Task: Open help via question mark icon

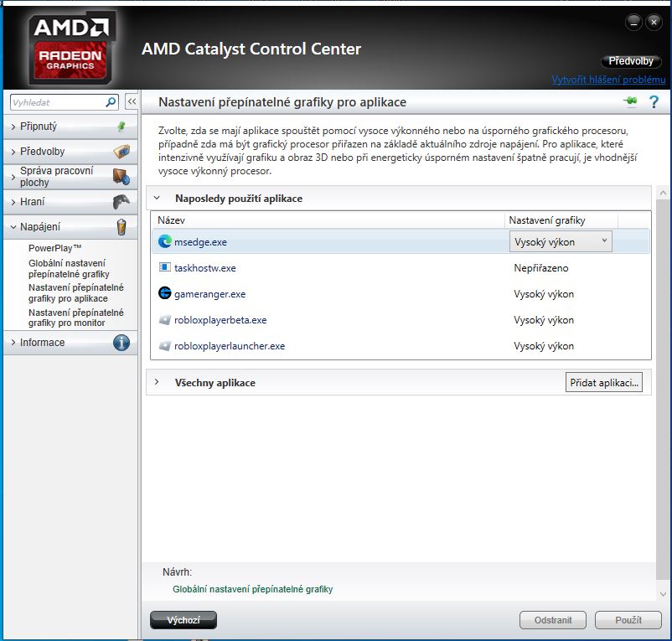Action: pyautogui.click(x=654, y=102)
